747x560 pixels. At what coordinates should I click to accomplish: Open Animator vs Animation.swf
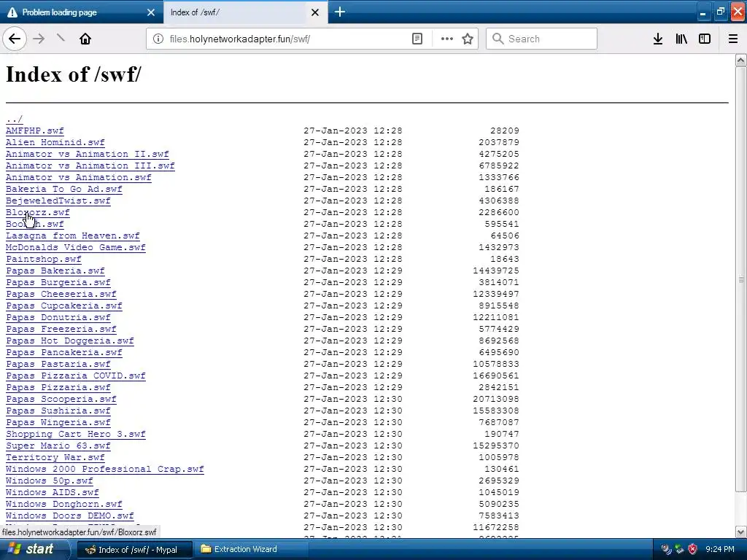(x=79, y=177)
